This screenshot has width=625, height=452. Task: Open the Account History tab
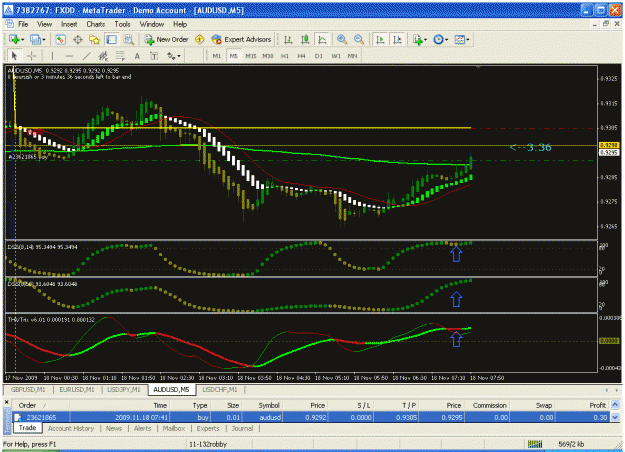(71, 428)
